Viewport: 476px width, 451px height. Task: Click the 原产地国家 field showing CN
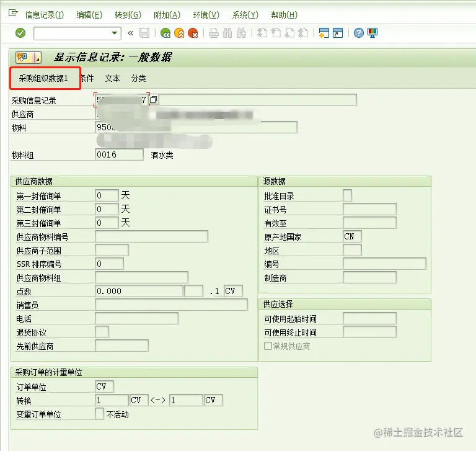pyautogui.click(x=352, y=236)
